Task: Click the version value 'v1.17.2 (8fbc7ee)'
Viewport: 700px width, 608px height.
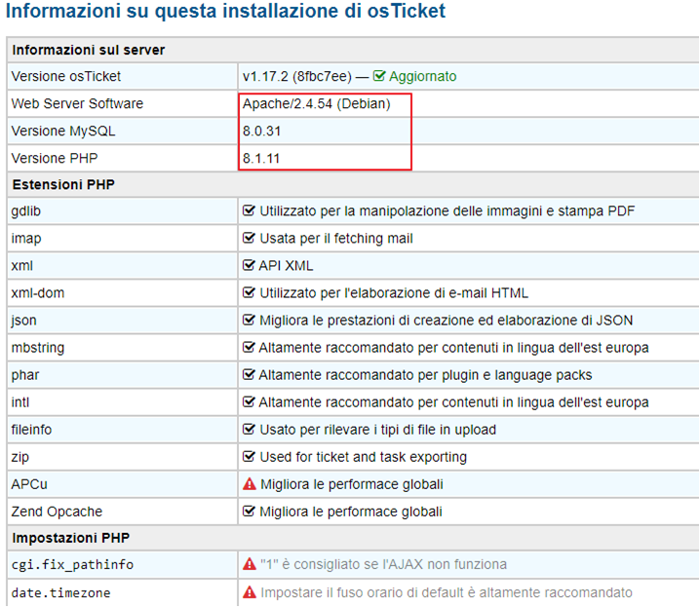Action: tap(297, 76)
